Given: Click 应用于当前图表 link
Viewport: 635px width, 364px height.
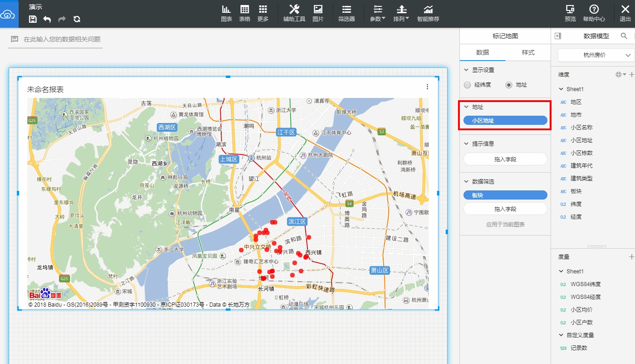Looking at the screenshot, I should pyautogui.click(x=505, y=225).
